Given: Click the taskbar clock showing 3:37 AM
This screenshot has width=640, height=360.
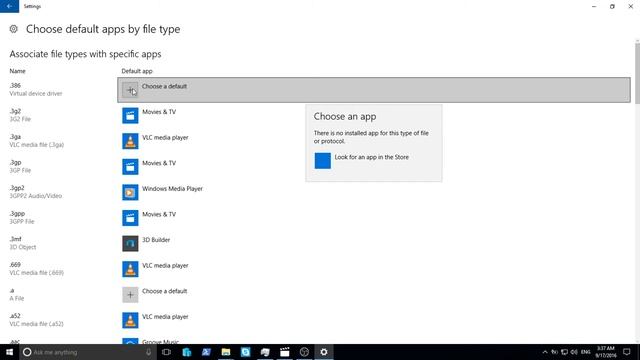Looking at the screenshot, I should [606, 352].
